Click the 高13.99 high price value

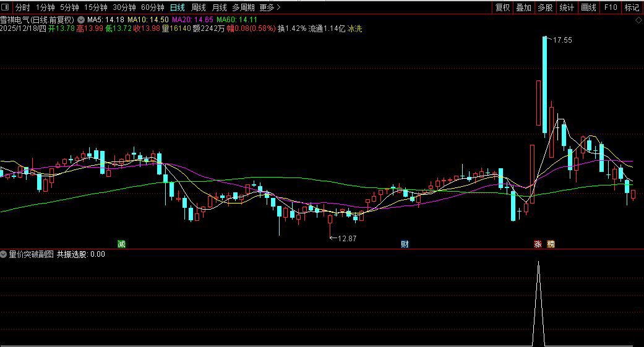tap(90, 28)
